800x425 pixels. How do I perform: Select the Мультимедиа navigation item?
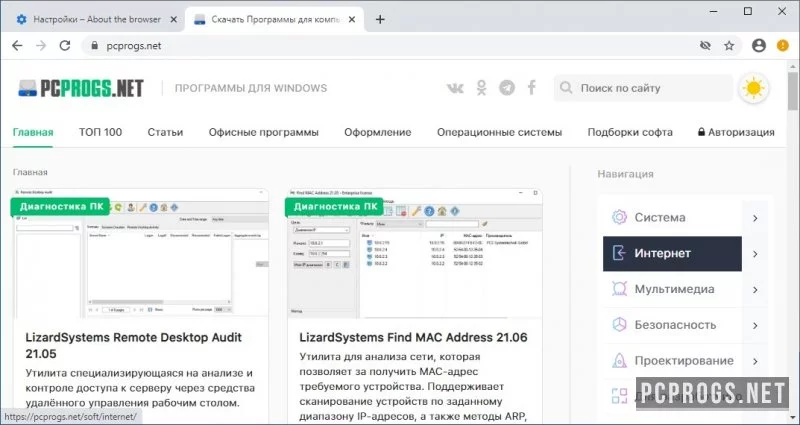tap(672, 289)
